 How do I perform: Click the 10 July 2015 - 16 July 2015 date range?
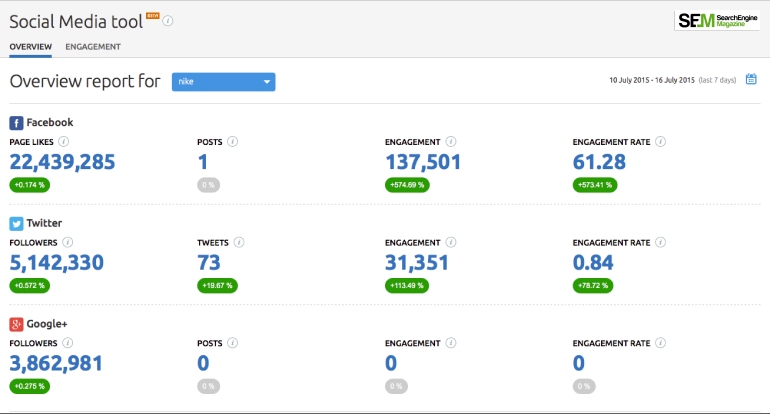[652, 80]
